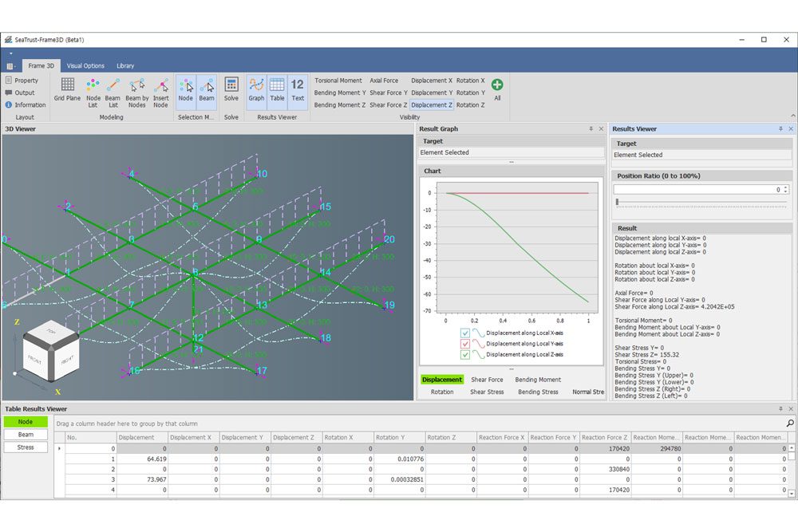Toggle Displacement Z visibility
The image size is (798, 532).
coord(432,104)
